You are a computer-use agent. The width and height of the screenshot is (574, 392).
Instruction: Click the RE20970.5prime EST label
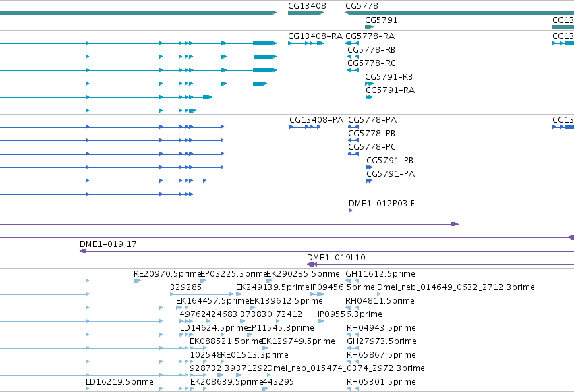(x=168, y=274)
